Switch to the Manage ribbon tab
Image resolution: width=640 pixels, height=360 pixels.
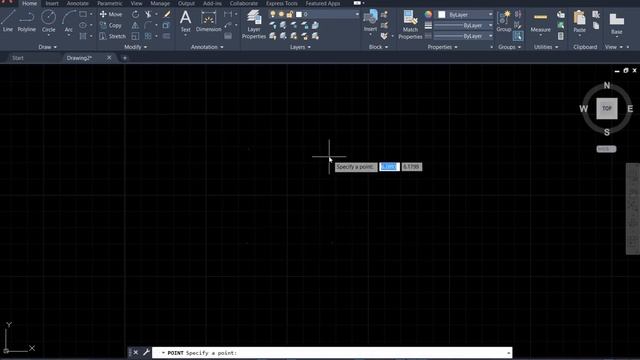(160, 3)
